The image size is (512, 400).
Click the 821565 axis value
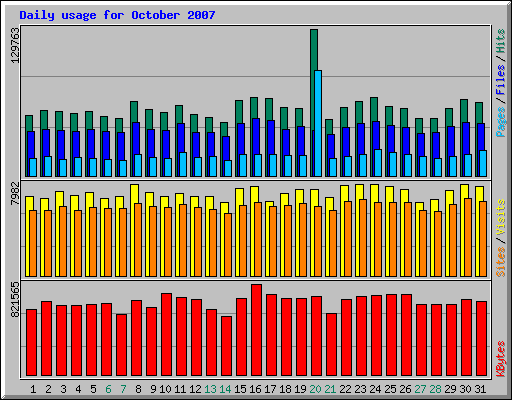(15, 300)
